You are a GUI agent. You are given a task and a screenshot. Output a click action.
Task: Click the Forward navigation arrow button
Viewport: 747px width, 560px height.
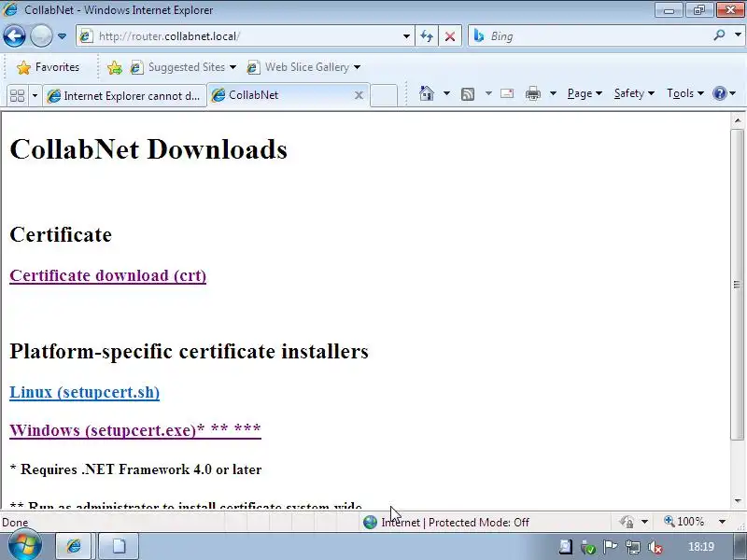tap(41, 36)
